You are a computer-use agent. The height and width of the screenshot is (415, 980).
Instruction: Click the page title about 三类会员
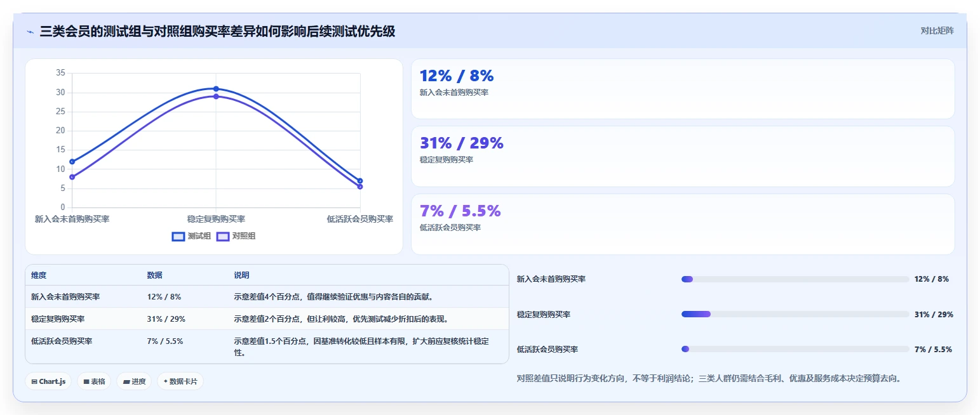pos(217,31)
